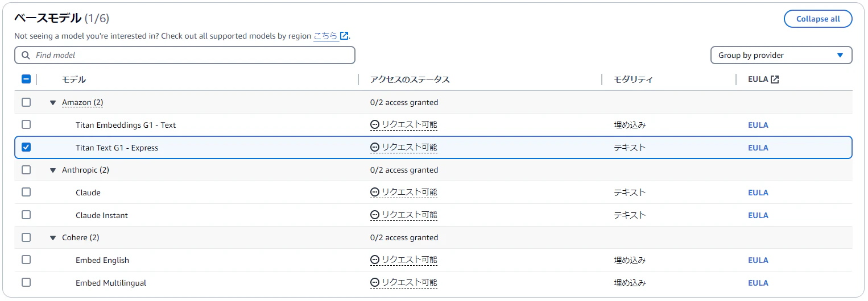868x301 pixels.
Task: Click the status icon in the Embed Multilingual row
Action: coord(375,282)
